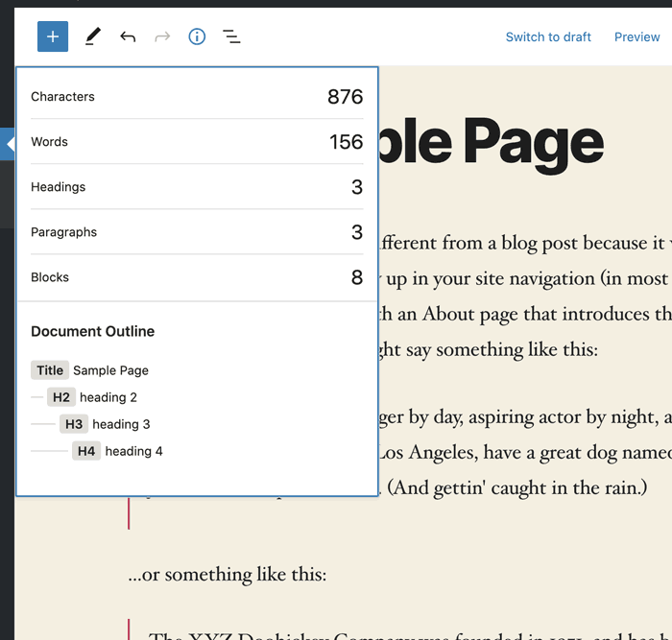Select H3 heading 3 in Document Outline
The height and width of the screenshot is (640, 672).
coord(106,424)
